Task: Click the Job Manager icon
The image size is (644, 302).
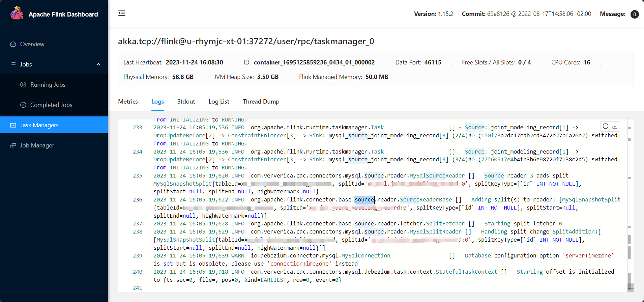Action: pyautogui.click(x=13, y=145)
